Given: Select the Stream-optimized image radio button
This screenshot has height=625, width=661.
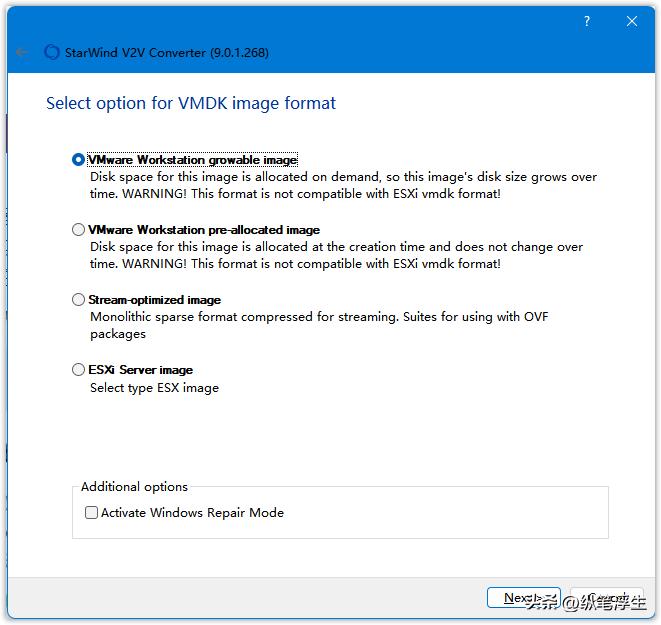Looking at the screenshot, I should pyautogui.click(x=78, y=300).
